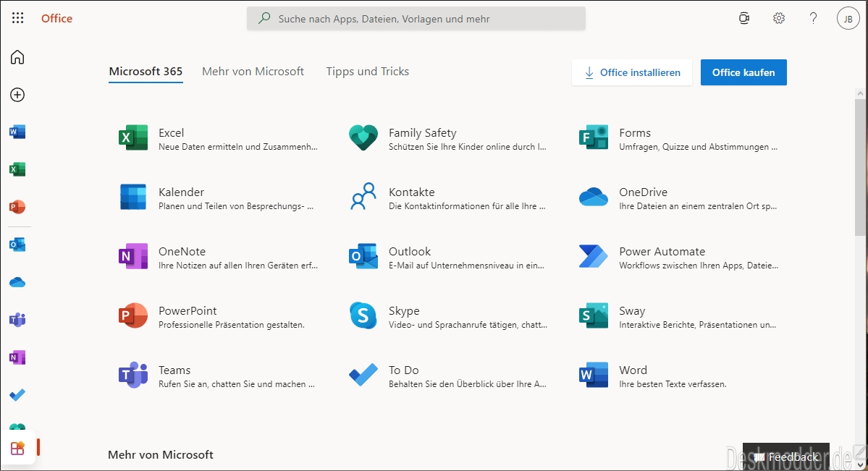The image size is (868, 471).
Task: Click the Office kaufen button
Action: point(743,72)
